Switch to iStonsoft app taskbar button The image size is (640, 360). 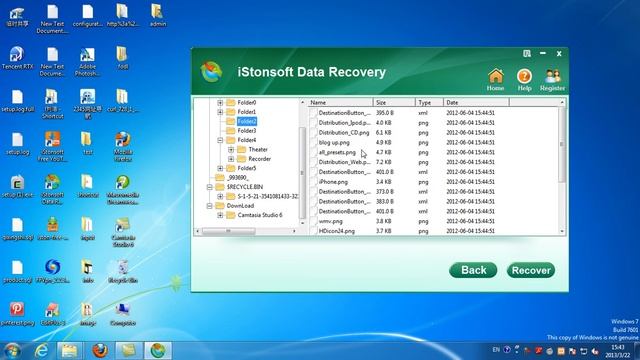158,351
